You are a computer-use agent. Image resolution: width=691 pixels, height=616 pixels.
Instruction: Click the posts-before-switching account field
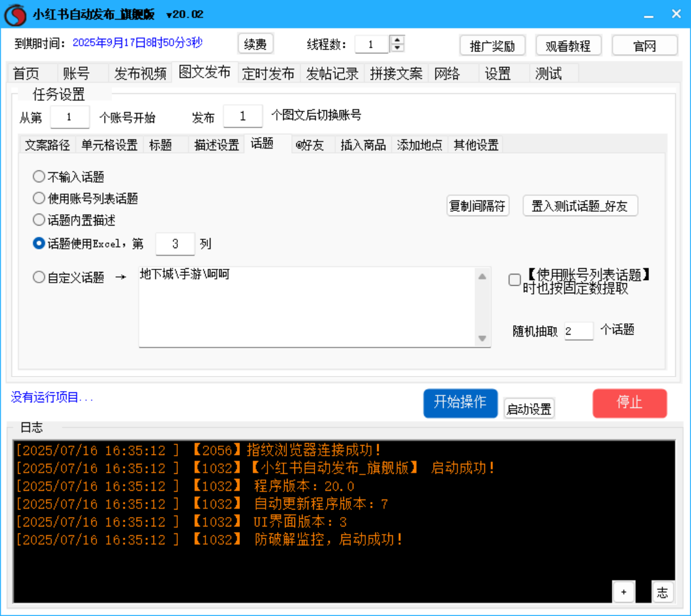point(243,117)
